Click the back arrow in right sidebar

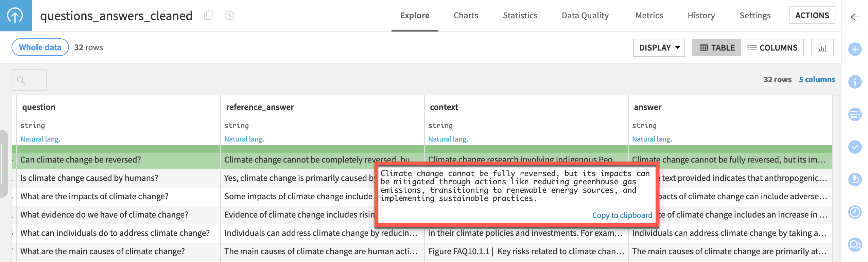coord(855,17)
